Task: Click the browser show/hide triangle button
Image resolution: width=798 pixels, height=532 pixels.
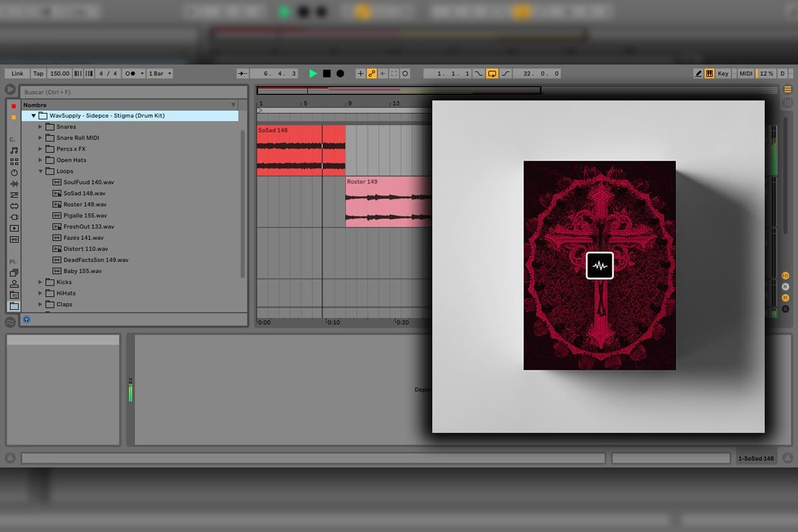Action: (11, 89)
